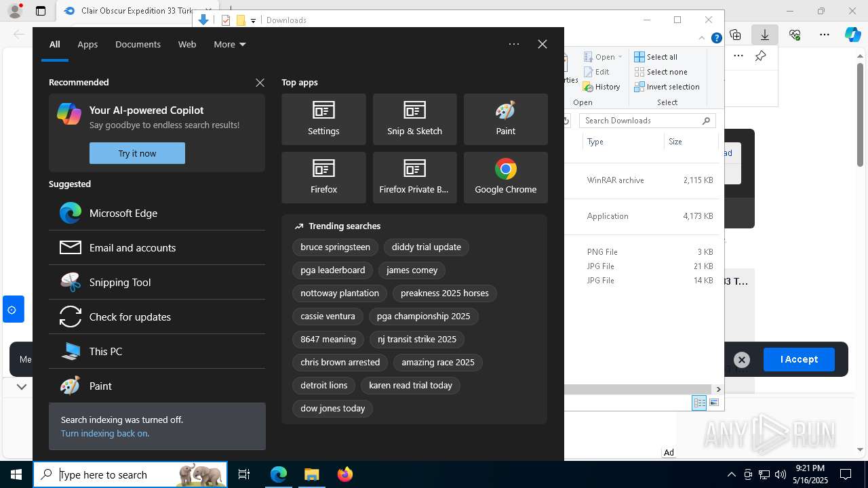This screenshot has height=488, width=868.
Task: Switch to Web search filter tab
Action: (187, 44)
